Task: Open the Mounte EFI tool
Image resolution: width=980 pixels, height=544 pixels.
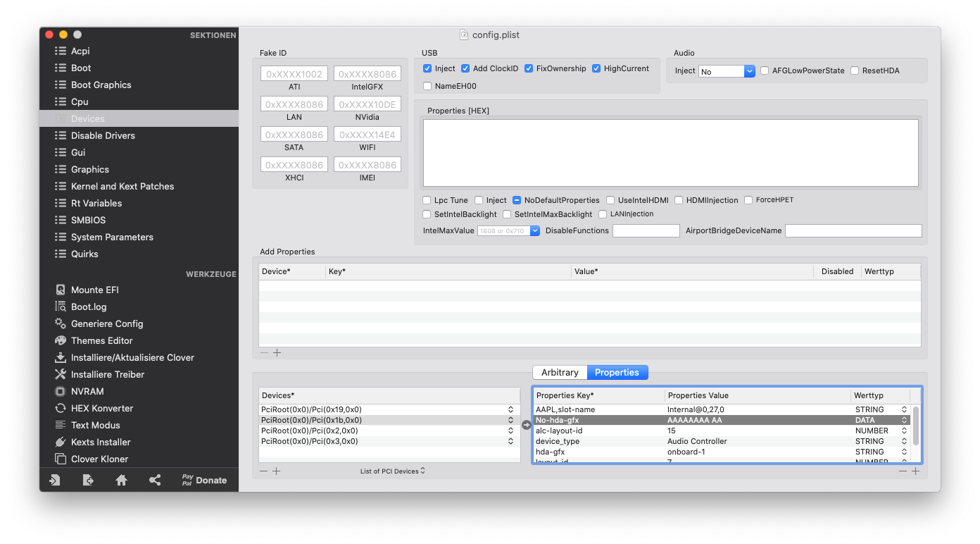Action: point(96,290)
